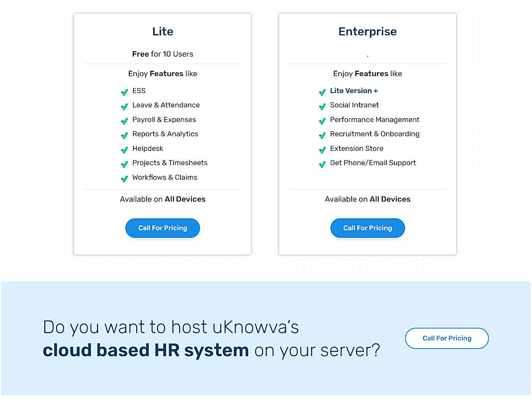Click the checkmark next to Helpdesk
532x403 pixels.
click(x=124, y=149)
